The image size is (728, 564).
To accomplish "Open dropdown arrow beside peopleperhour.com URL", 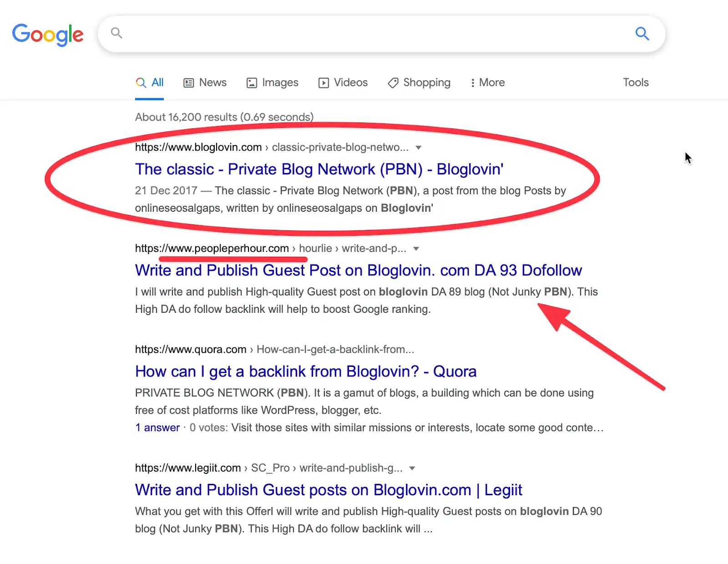I will click(416, 249).
